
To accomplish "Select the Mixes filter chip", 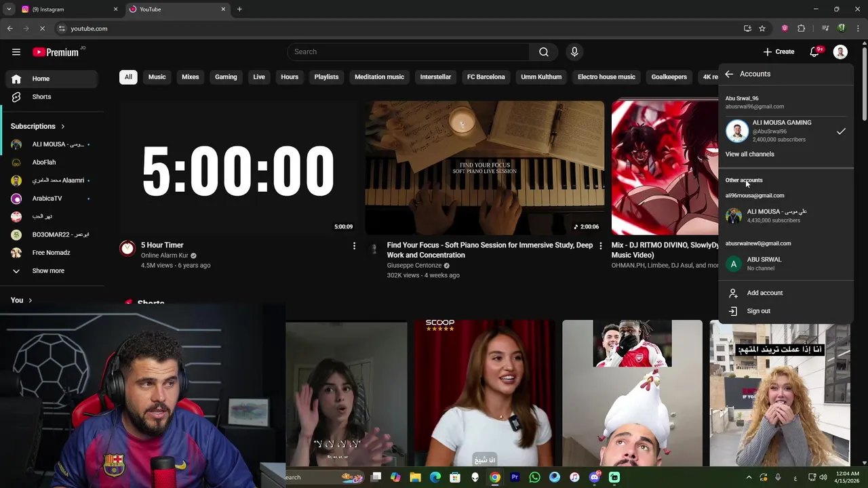I will click(x=191, y=77).
